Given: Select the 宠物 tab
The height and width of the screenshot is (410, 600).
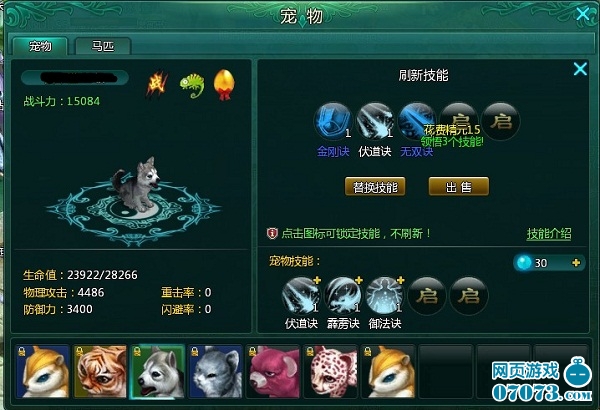Looking at the screenshot, I should click(40, 46).
